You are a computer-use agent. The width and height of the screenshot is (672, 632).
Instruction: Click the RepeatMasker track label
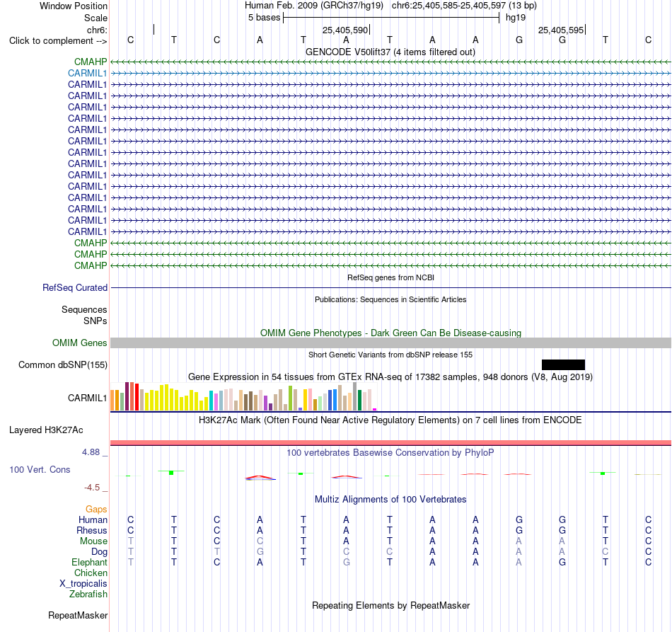click(x=78, y=615)
